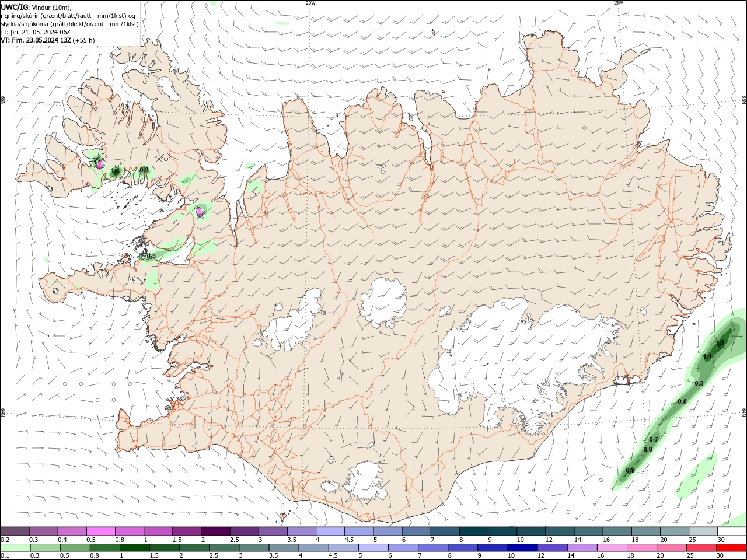
Task: Click the bright red rain swatch after 30
Action: 731,547
